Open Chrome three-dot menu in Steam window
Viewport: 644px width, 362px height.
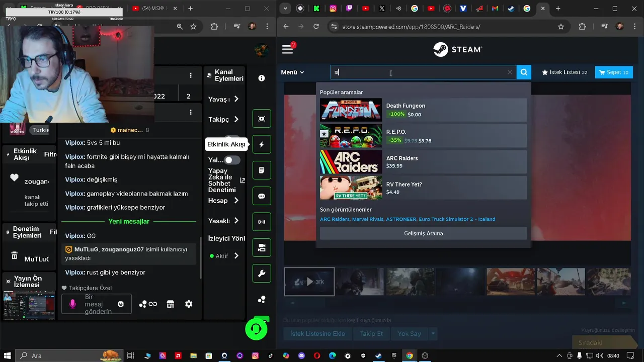[635, 27]
